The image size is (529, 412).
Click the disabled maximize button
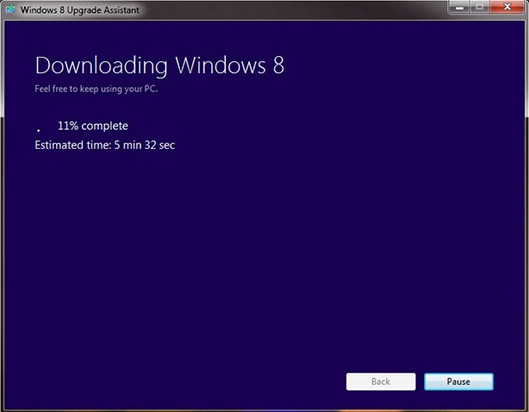(x=480, y=7)
